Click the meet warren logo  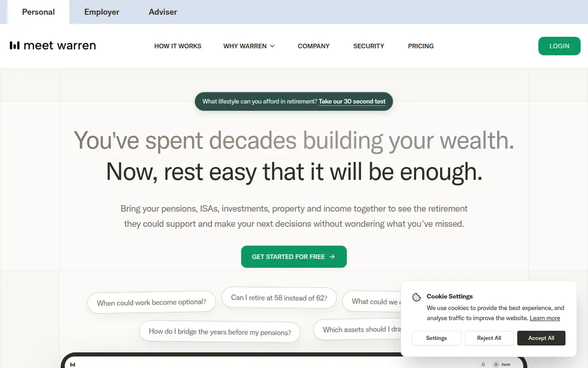[53, 46]
